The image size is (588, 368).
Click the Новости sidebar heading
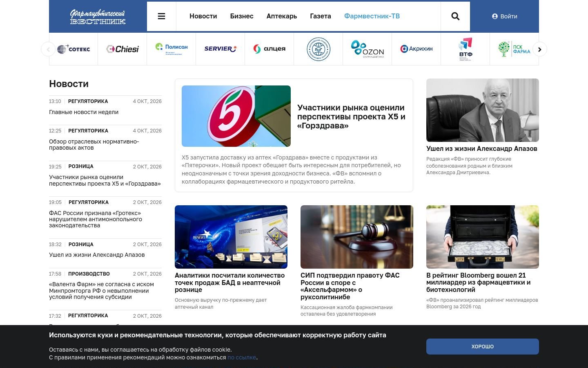(69, 84)
